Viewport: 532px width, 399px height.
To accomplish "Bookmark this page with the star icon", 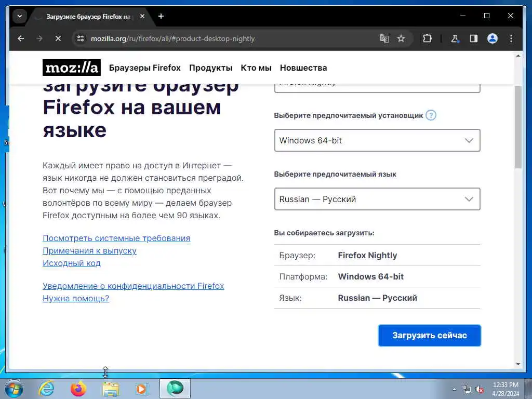I will pyautogui.click(x=401, y=38).
